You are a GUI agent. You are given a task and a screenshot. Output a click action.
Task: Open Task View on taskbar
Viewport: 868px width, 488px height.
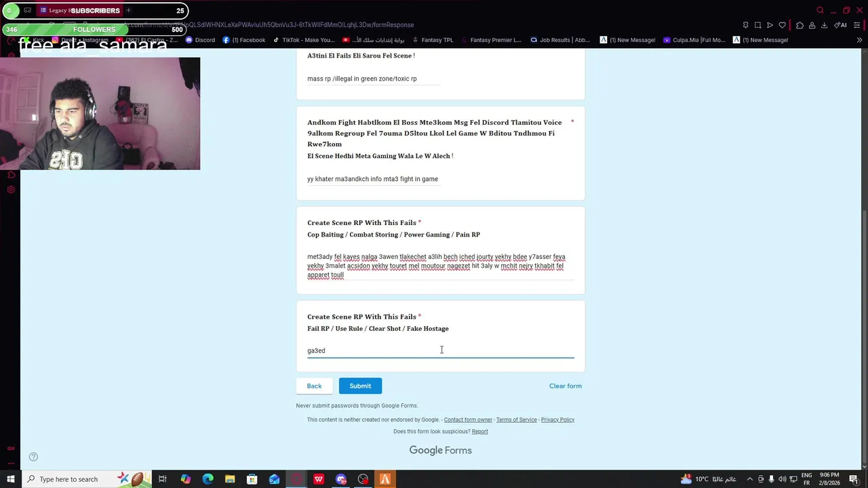pyautogui.click(x=163, y=479)
